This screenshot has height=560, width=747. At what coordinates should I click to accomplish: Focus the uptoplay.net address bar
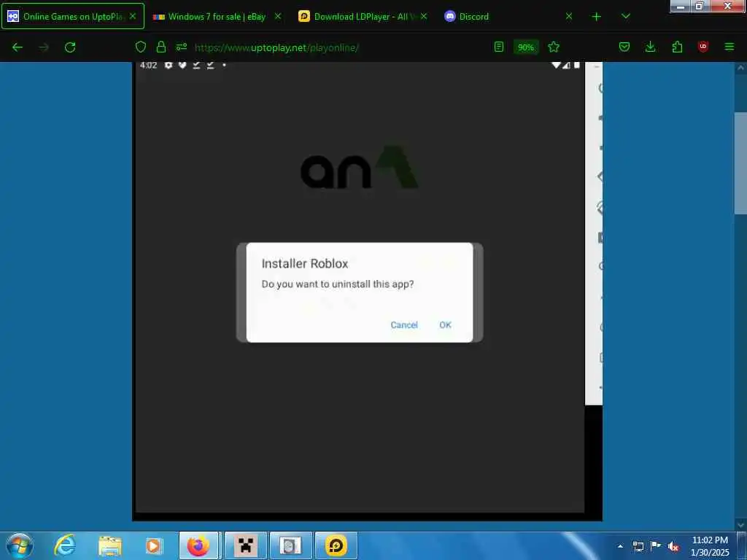tap(276, 47)
